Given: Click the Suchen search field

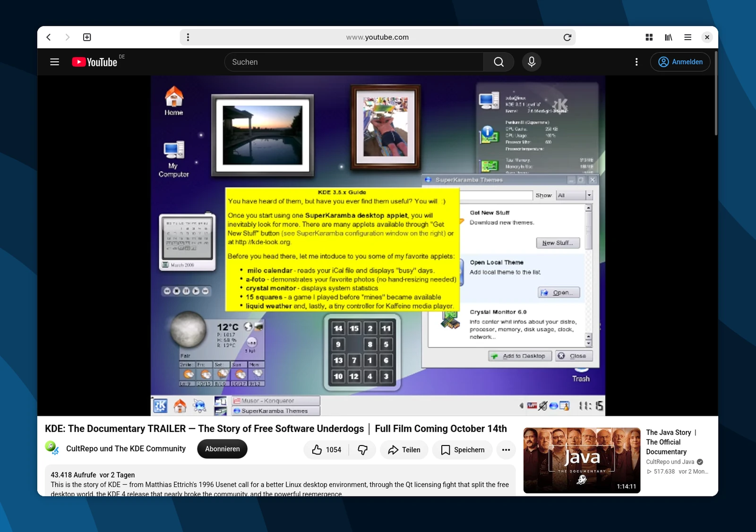Looking at the screenshot, I should [354, 62].
